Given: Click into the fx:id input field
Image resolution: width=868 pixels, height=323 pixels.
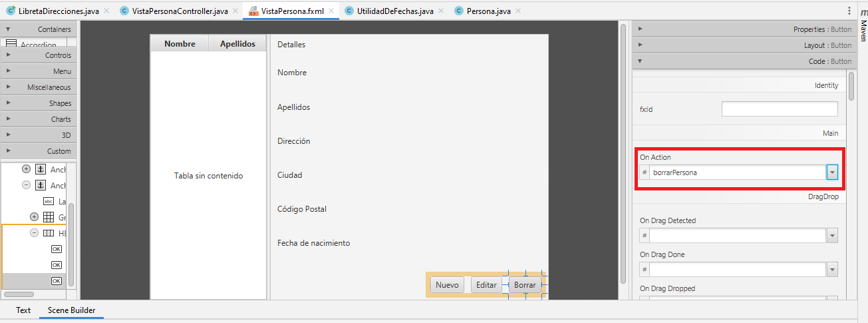Looking at the screenshot, I should coord(780,109).
